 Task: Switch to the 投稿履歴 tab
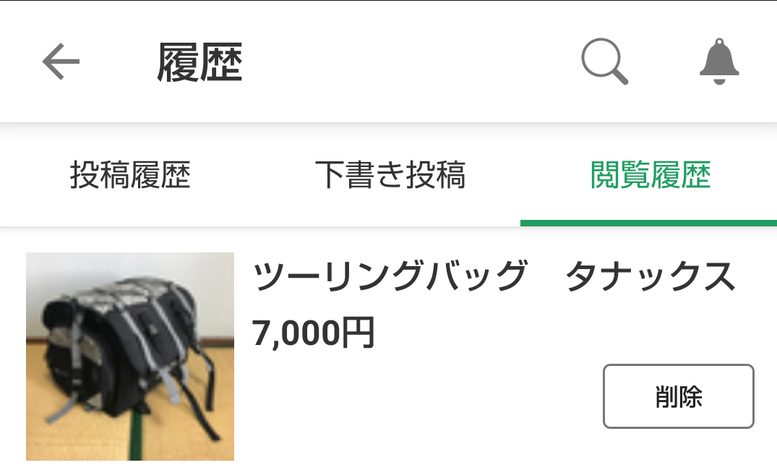point(130,175)
